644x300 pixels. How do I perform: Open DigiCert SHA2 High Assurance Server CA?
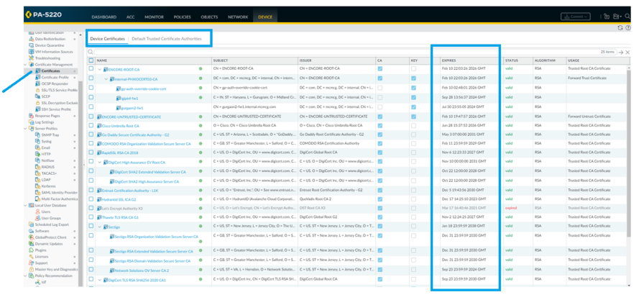pos(147,181)
